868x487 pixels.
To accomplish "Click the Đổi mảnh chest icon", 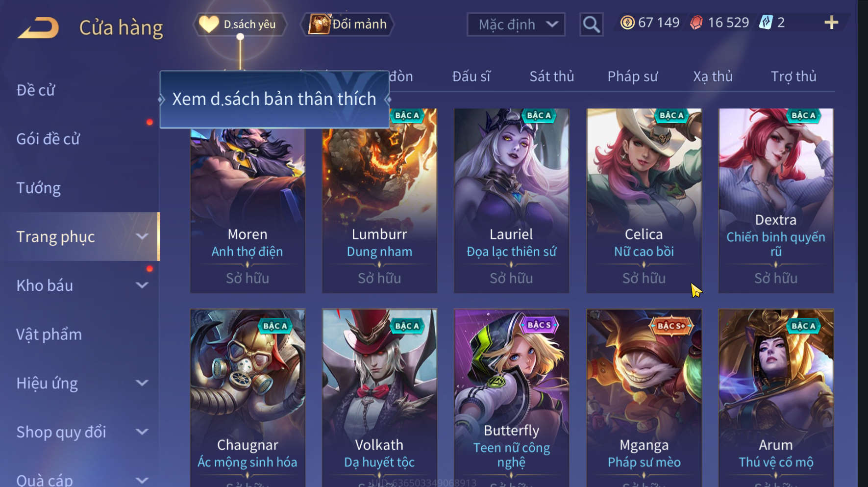I will (x=320, y=24).
